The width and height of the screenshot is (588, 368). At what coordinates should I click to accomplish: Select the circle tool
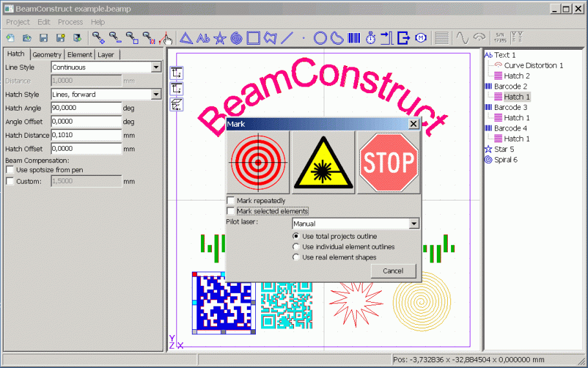click(320, 38)
